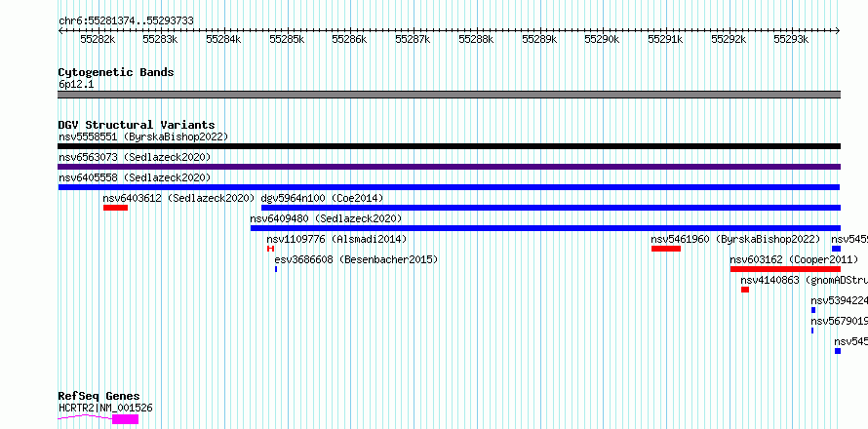Image resolution: width=868 pixels, height=429 pixels.
Task: Click the black bar of variant nsv5558551
Action: point(449,146)
